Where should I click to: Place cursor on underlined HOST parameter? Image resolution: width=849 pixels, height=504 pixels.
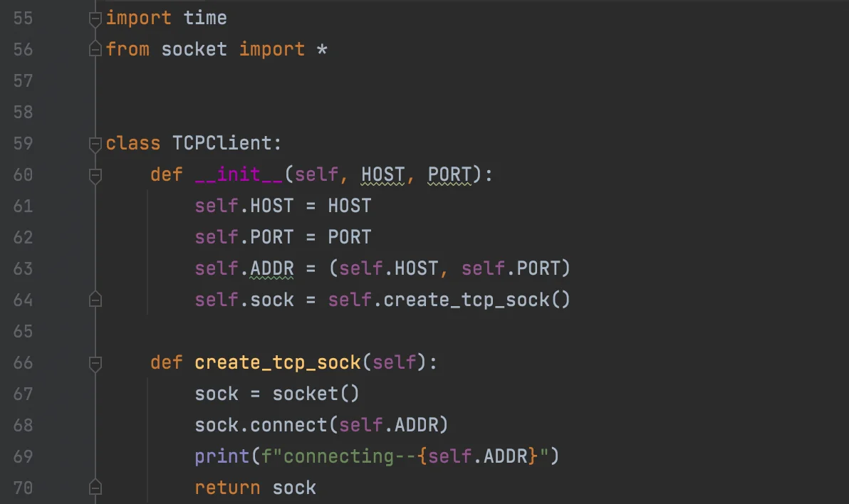coord(382,175)
